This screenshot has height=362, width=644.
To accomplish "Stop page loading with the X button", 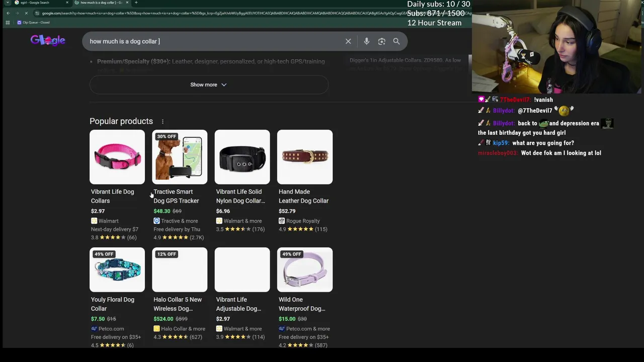I will (26, 13).
